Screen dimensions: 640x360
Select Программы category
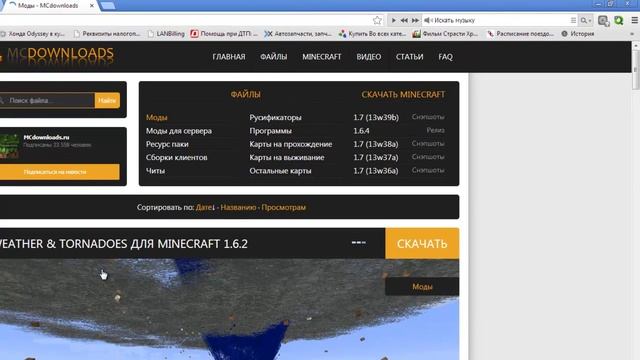(x=270, y=131)
